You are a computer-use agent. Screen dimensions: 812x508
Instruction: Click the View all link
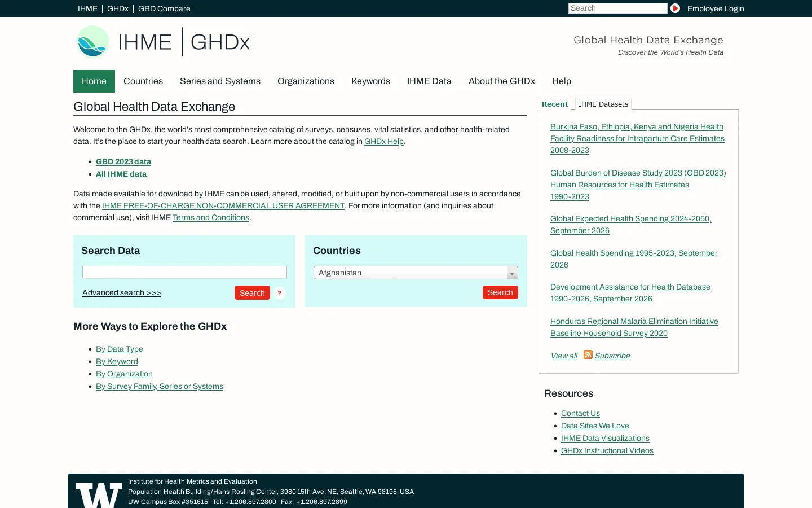coord(564,356)
